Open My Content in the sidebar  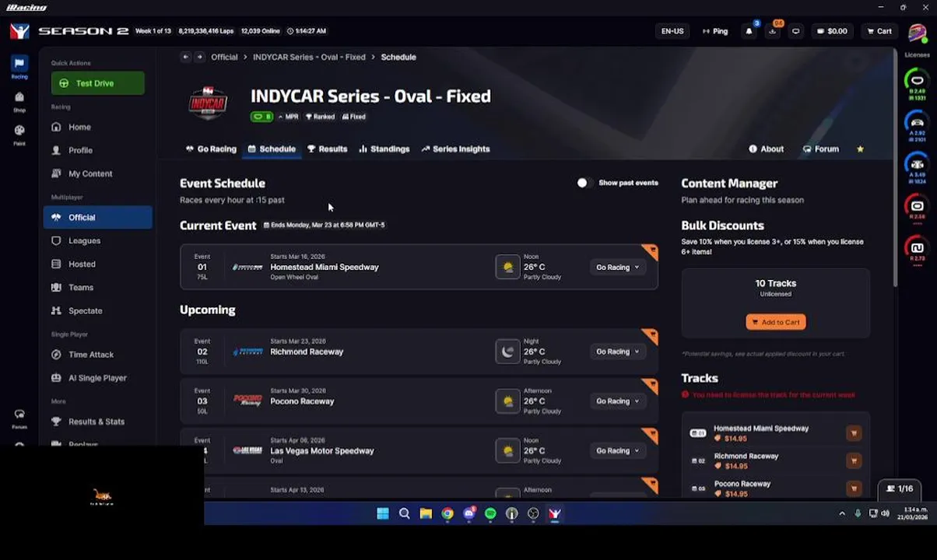point(97,173)
